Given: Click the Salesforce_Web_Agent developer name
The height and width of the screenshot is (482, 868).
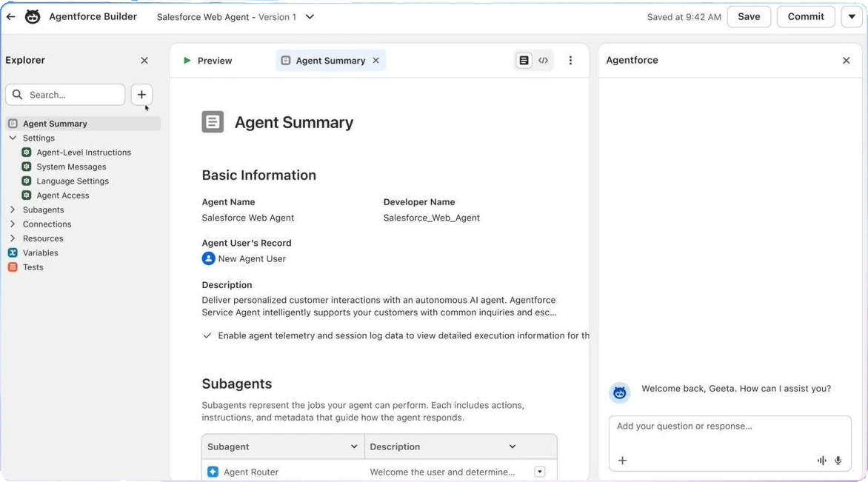Looking at the screenshot, I should [x=431, y=218].
